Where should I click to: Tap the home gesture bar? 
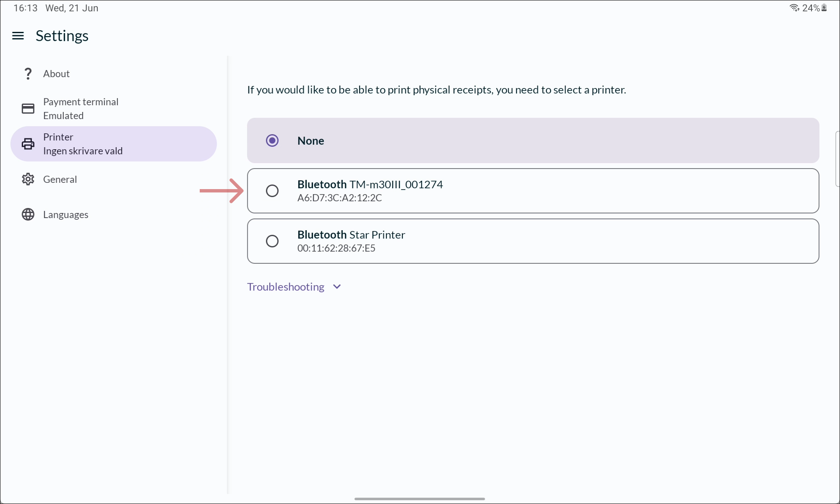tap(420, 499)
